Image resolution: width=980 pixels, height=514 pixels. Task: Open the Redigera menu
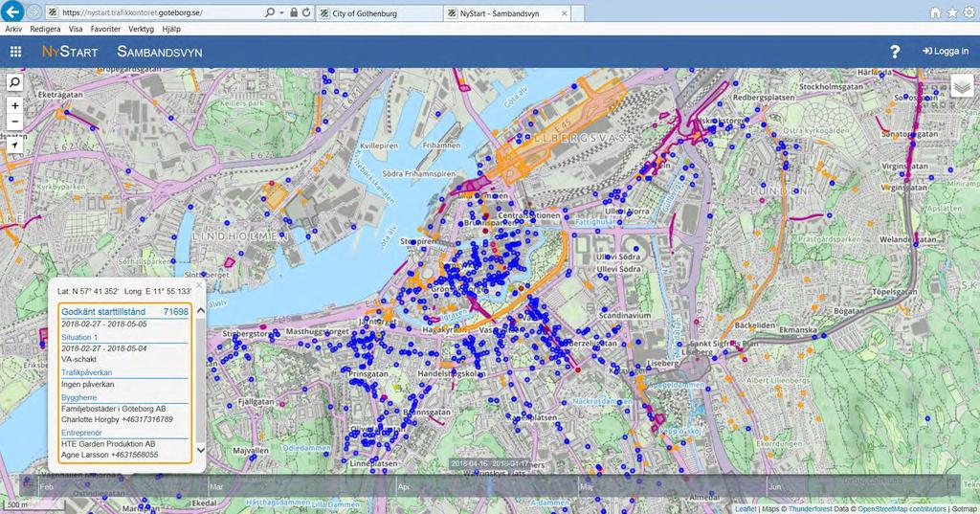tap(45, 29)
